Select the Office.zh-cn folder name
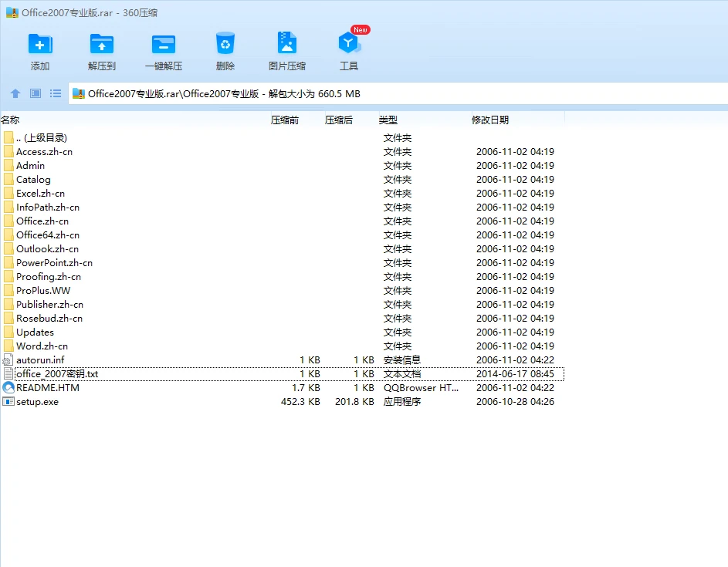This screenshot has width=728, height=567. [42, 221]
